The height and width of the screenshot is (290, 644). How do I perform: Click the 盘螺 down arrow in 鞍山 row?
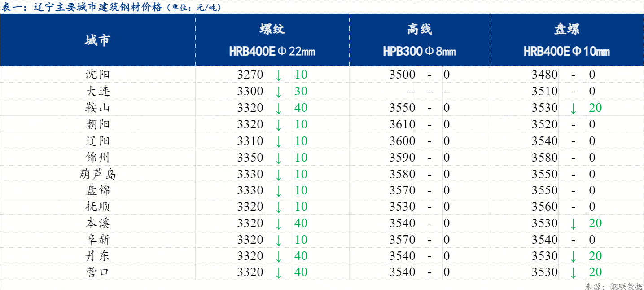click(573, 108)
